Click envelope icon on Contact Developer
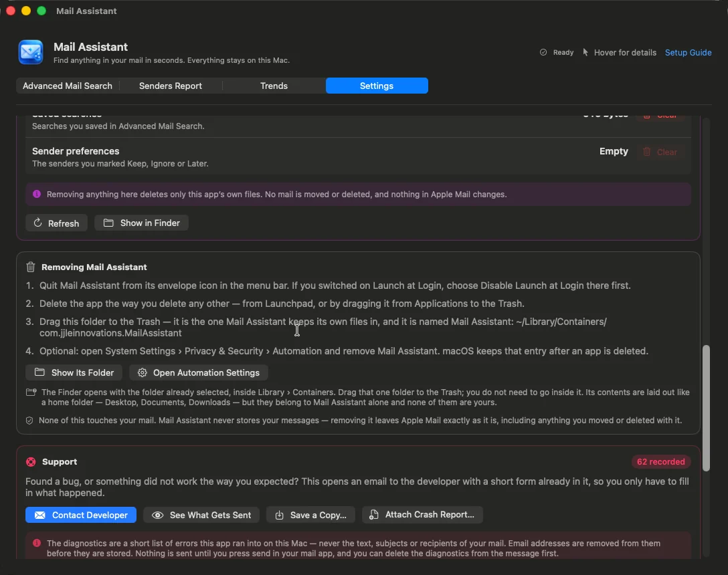 (40, 515)
